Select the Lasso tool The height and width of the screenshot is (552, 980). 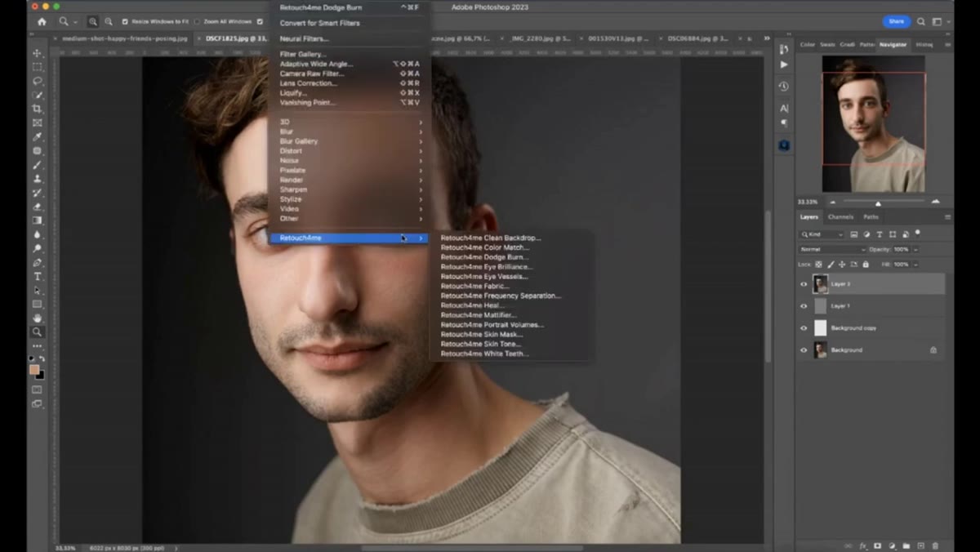point(38,81)
